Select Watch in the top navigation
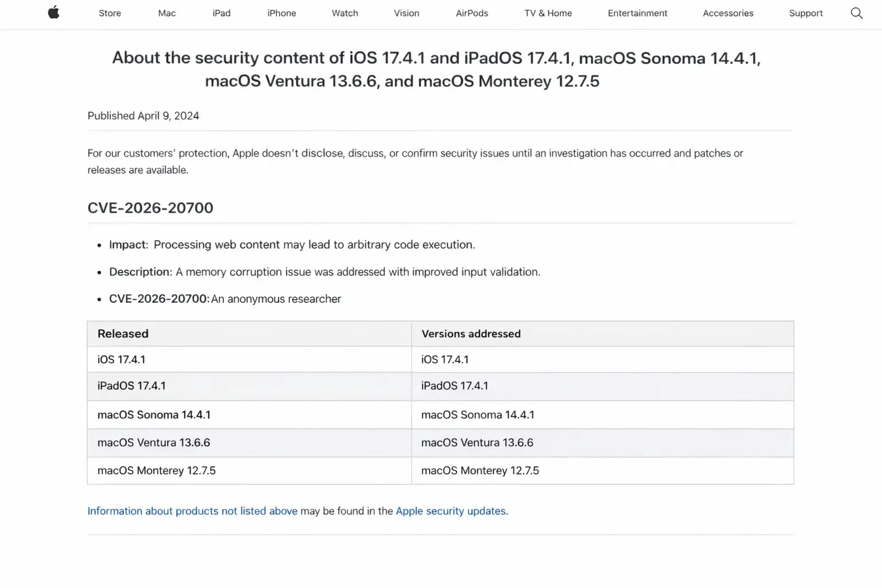This screenshot has height=588, width=882. point(345,13)
